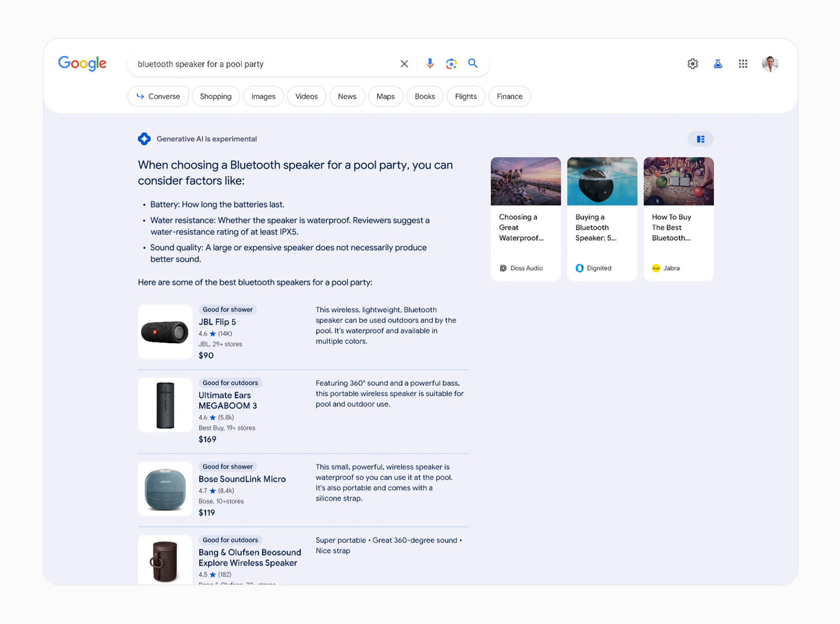Screen dimensions: 840x624
Task: Click the 'Generative AI is experimental' label
Action: point(207,139)
